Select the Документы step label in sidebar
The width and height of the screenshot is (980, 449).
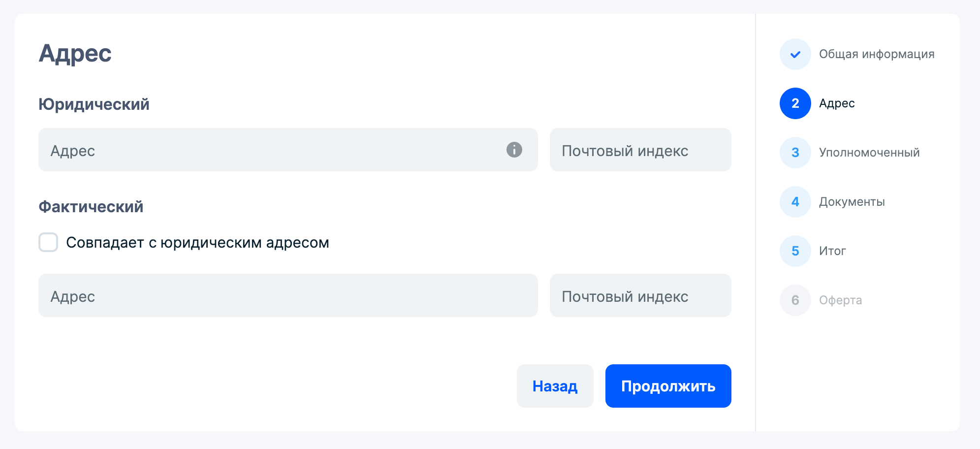[852, 202]
